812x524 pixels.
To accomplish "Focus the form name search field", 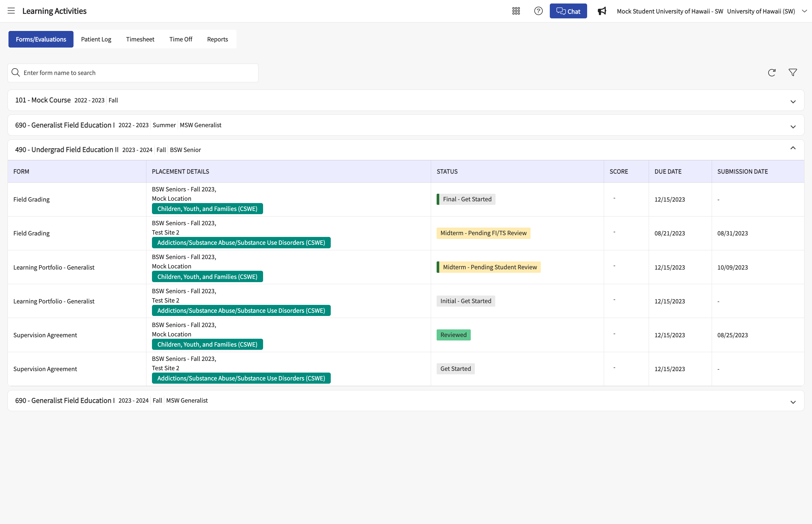I will [133, 73].
